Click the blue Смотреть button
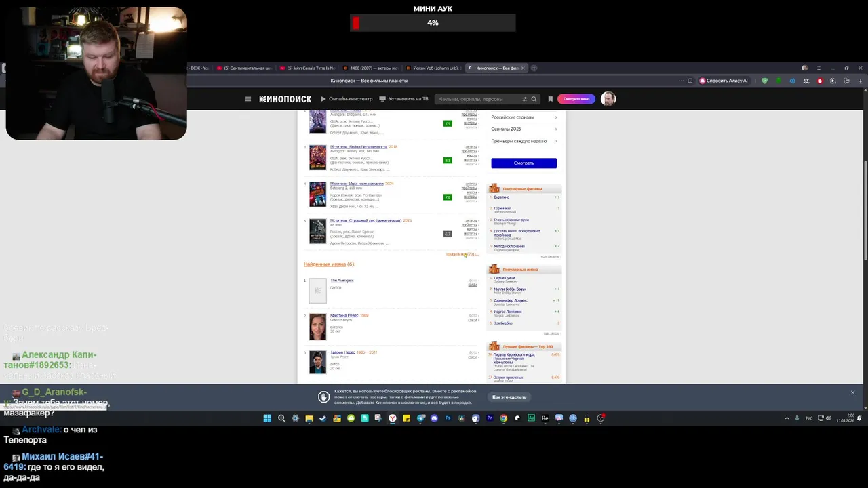The width and height of the screenshot is (868, 488). coord(524,163)
